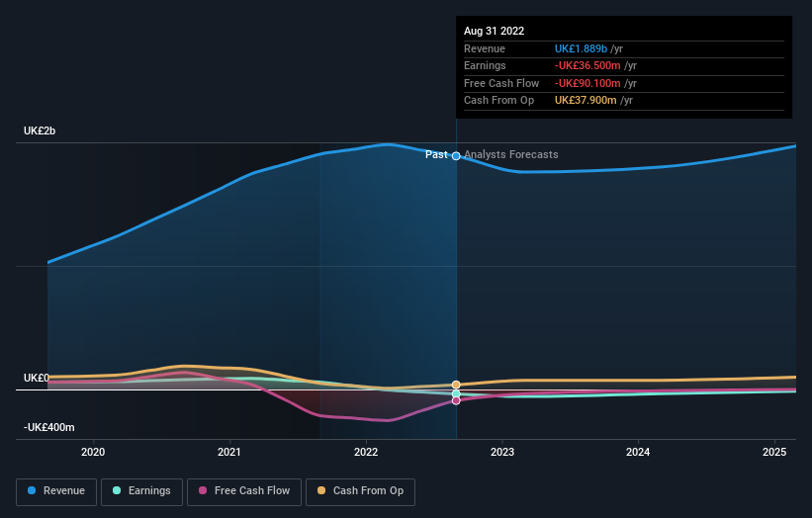Click the 'Analysts Forecasts' label

(511, 155)
